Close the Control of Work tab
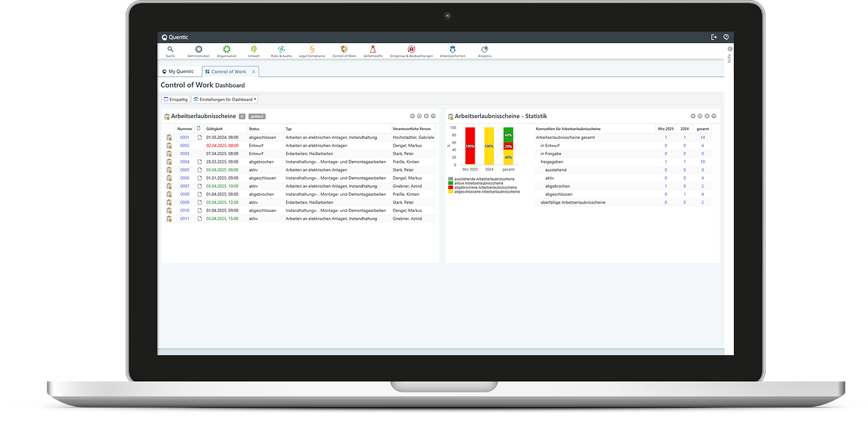Screen dimensions: 868x425 tap(253, 72)
